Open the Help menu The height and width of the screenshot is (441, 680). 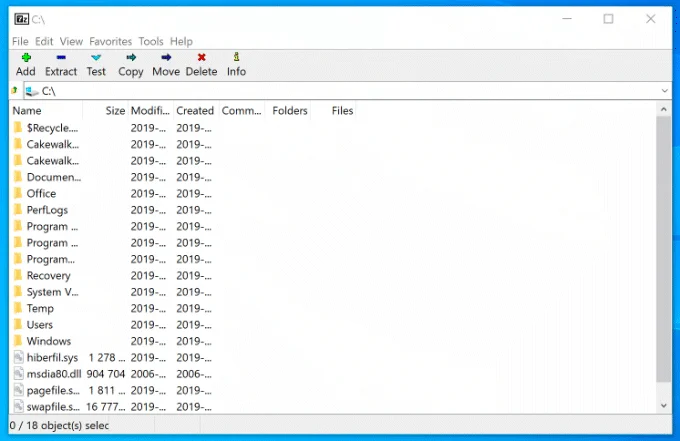tap(181, 41)
